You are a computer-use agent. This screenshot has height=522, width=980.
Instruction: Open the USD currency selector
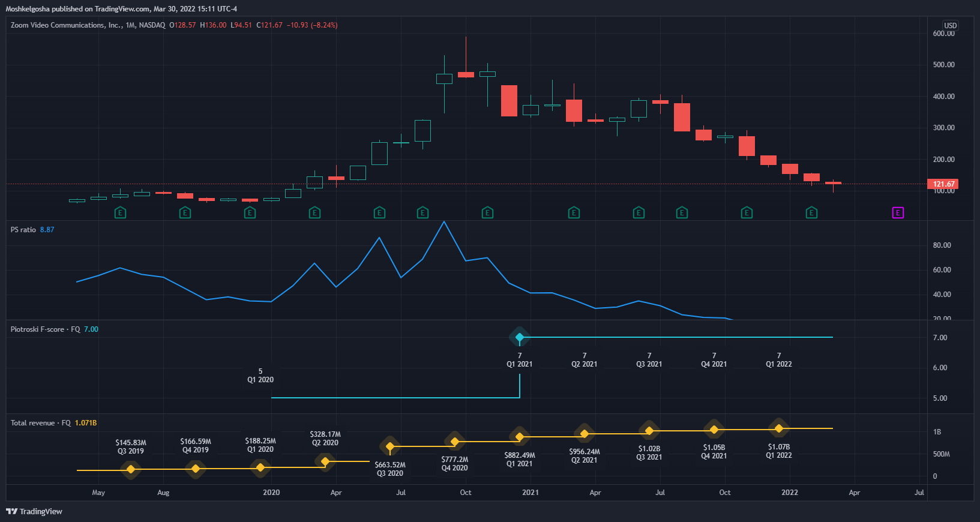click(950, 25)
